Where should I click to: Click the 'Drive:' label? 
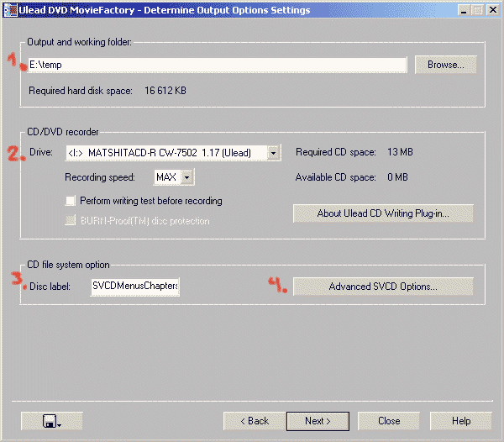[41, 152]
